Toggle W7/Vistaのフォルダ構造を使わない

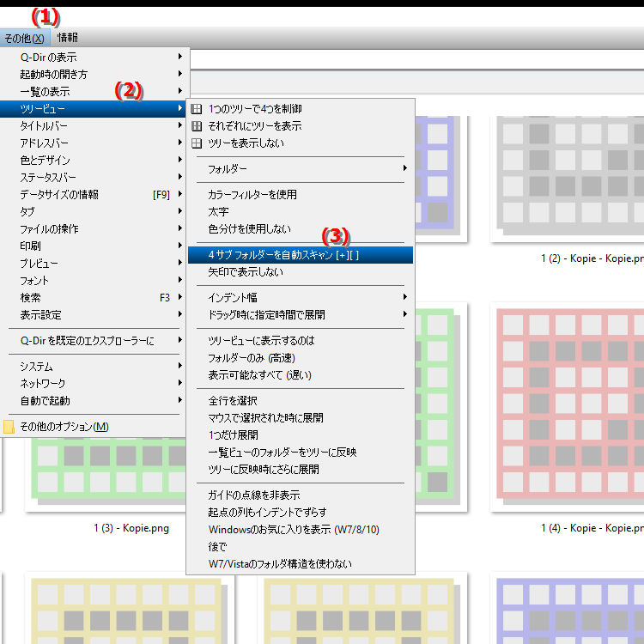301,564
